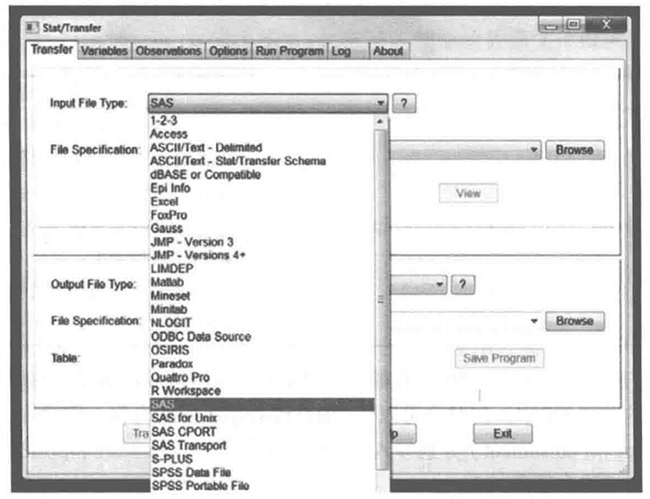Screen dimensions: 650x499
Task: Open the input File Specification dropdown arrow
Action: click(x=534, y=150)
